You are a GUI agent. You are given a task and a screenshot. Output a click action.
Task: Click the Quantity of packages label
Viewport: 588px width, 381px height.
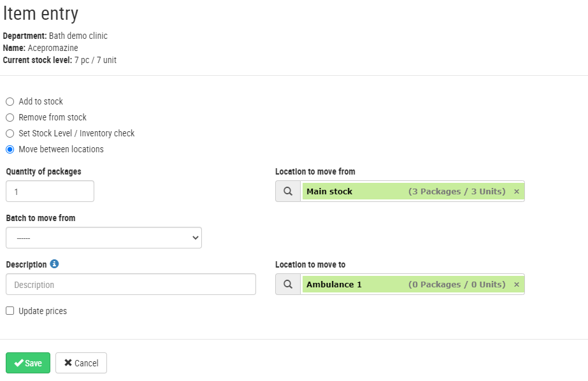(43, 171)
